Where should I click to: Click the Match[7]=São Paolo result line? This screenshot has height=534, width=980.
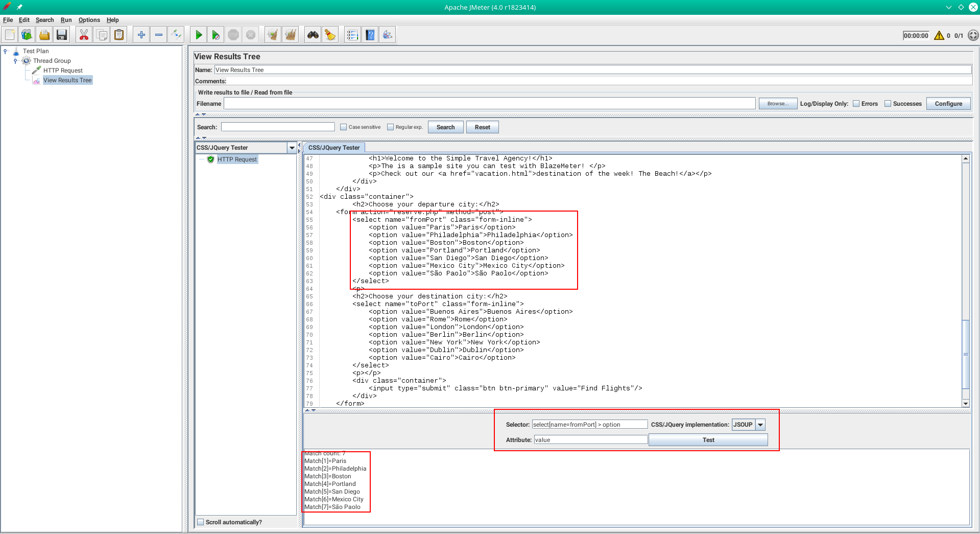[332, 507]
